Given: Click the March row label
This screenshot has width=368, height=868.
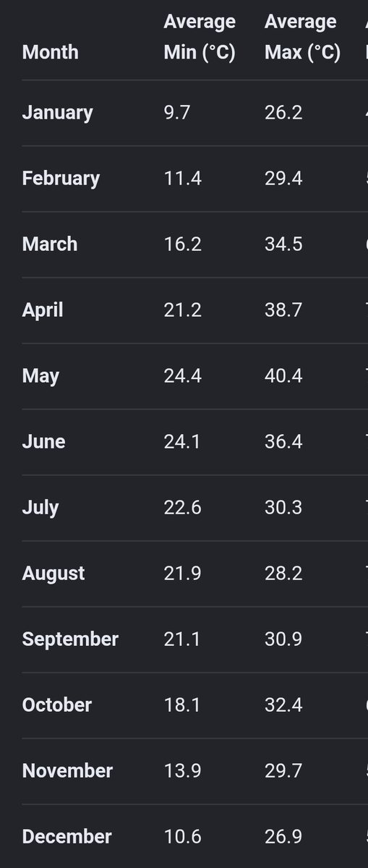Looking at the screenshot, I should point(50,244).
